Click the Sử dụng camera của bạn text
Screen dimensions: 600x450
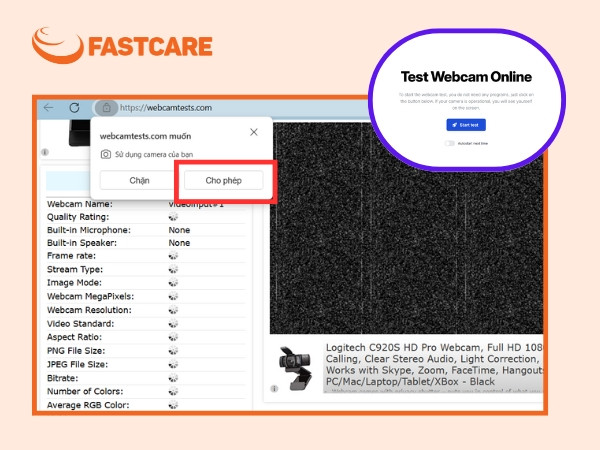tap(154, 154)
